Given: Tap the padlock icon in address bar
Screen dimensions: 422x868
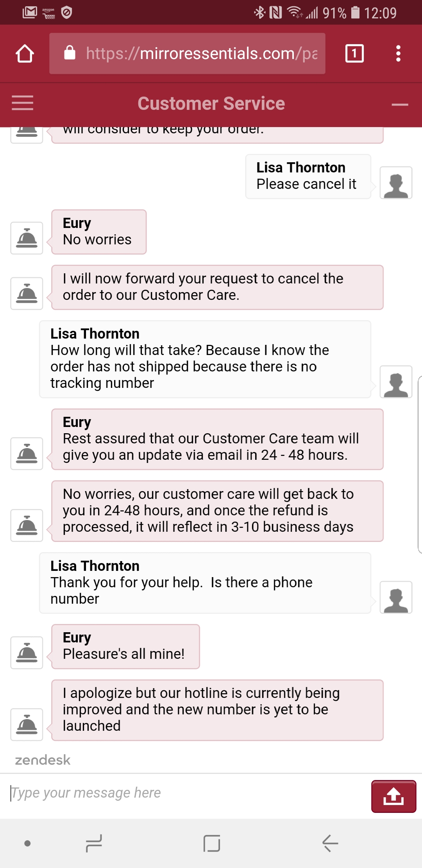Looking at the screenshot, I should (70, 53).
